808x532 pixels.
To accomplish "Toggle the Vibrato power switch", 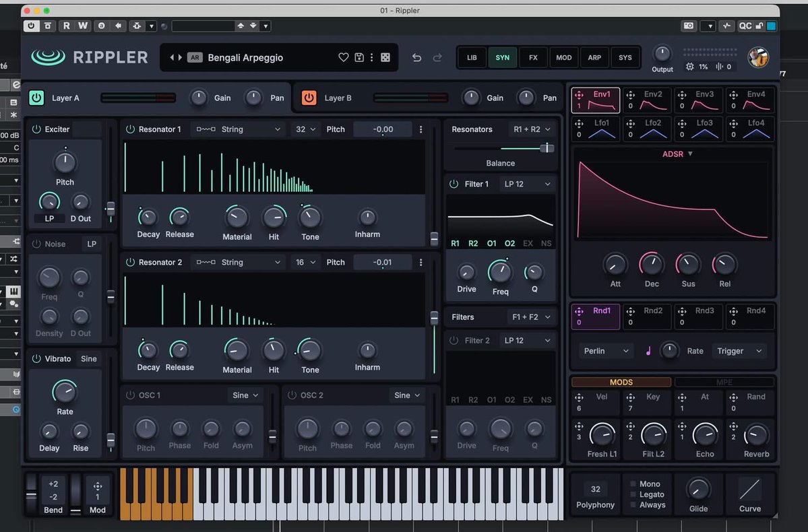I will 36,358.
